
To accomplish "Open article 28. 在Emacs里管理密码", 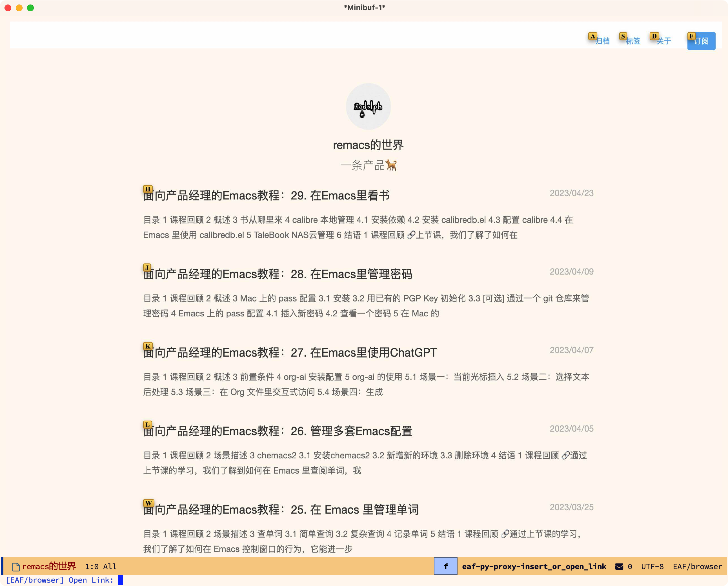I will pyautogui.click(x=278, y=274).
